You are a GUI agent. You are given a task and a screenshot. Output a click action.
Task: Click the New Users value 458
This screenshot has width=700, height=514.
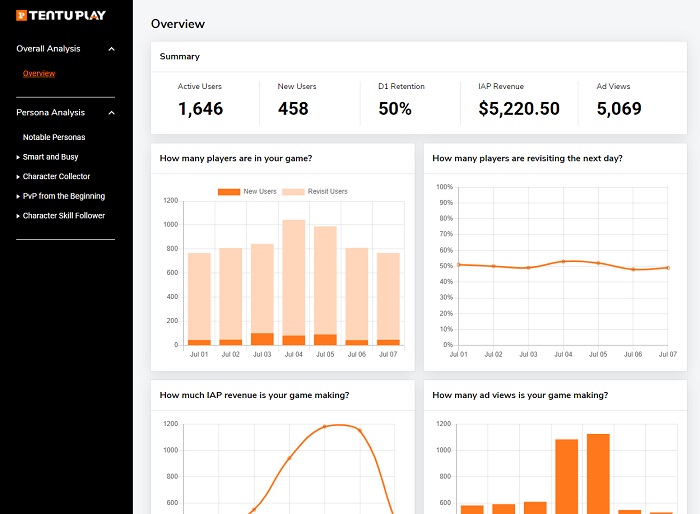(x=293, y=109)
